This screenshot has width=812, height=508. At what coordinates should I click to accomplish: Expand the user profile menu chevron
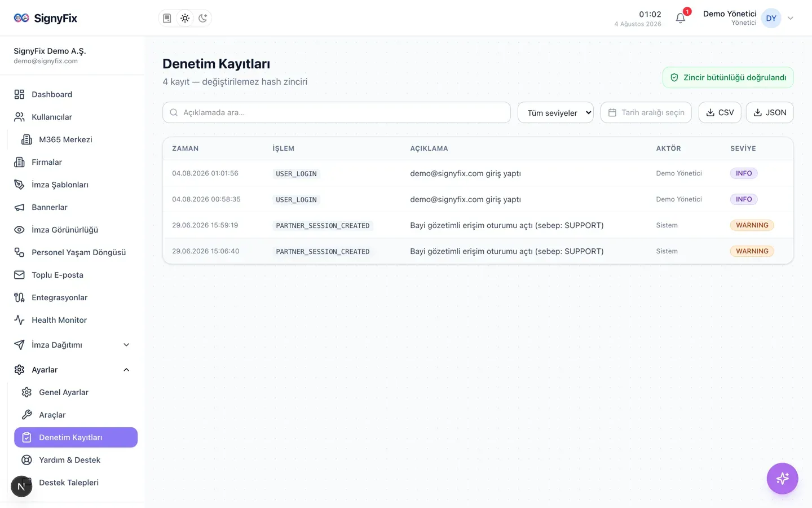791,18
